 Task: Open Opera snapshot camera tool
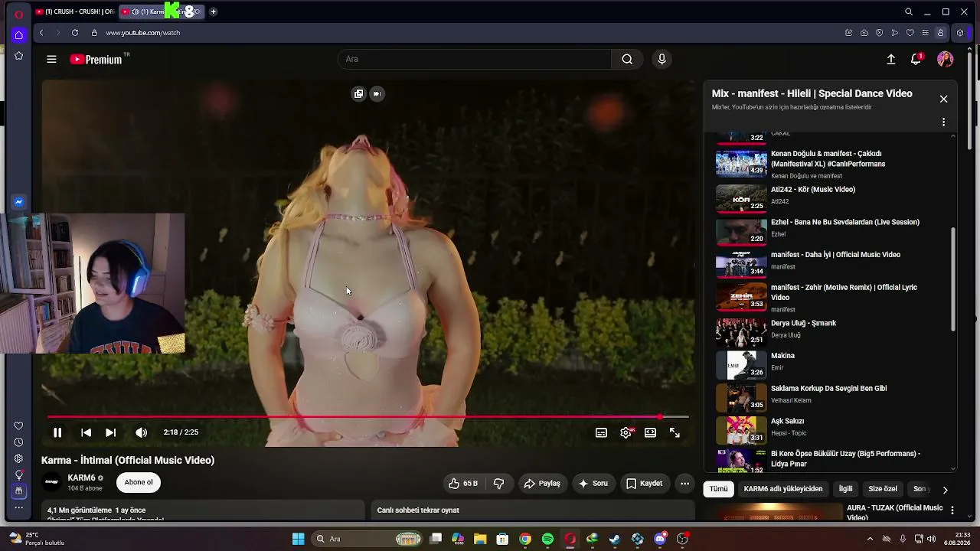864,33
